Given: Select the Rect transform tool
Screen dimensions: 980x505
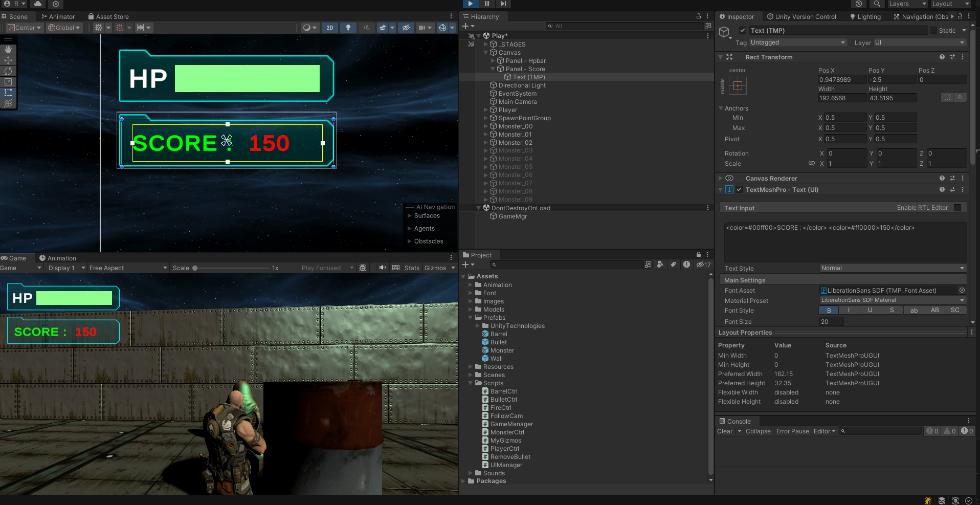Looking at the screenshot, I should (8, 93).
